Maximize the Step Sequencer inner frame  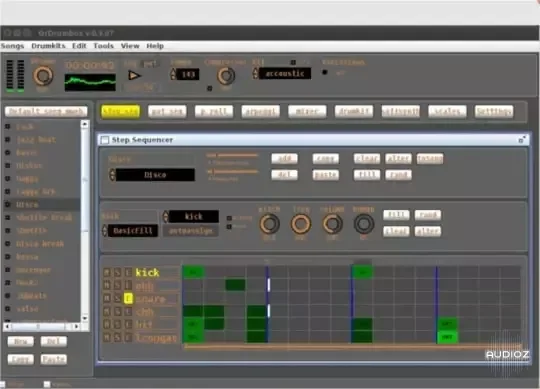(522, 139)
